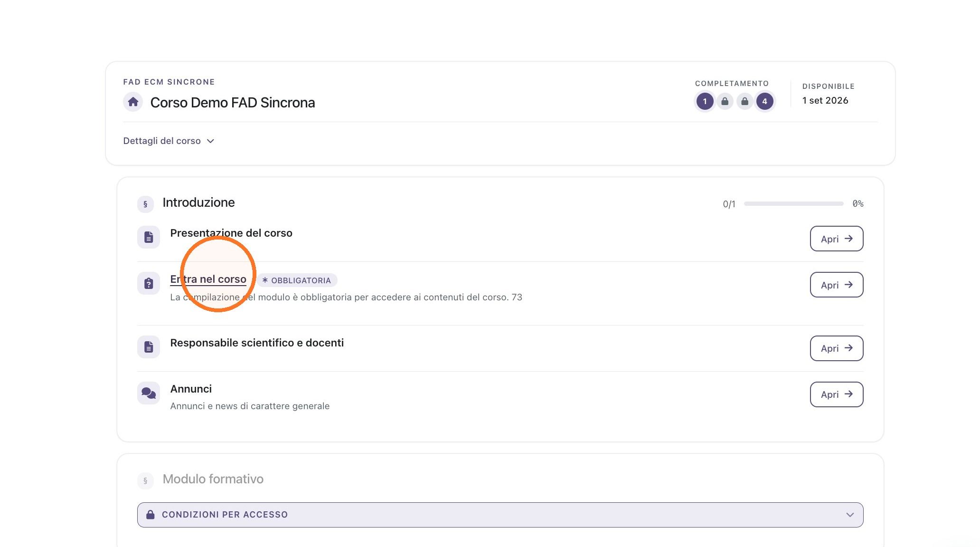
Task: Click the 0/1 progress count
Action: pyautogui.click(x=729, y=204)
